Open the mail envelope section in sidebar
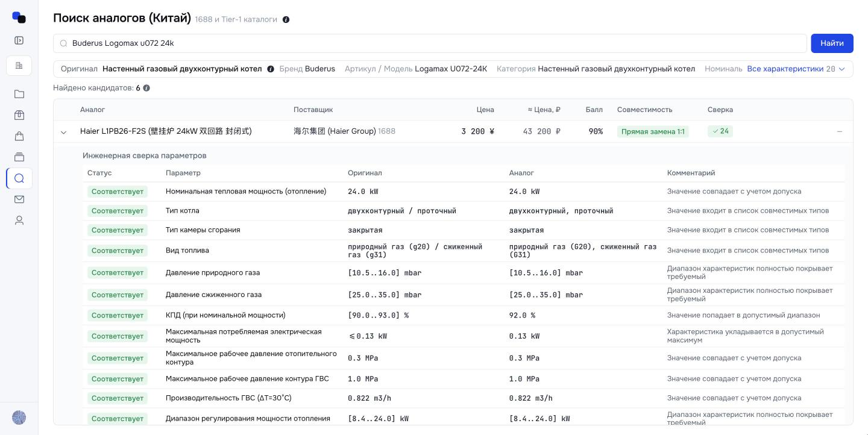 click(x=19, y=199)
